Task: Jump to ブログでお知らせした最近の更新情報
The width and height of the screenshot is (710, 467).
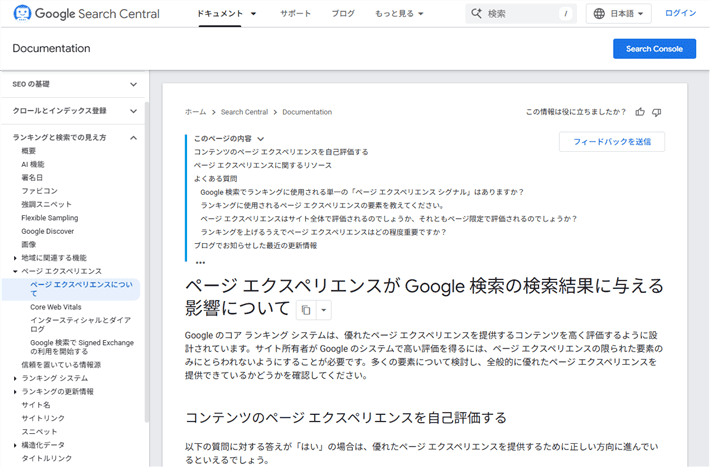Action: (255, 246)
